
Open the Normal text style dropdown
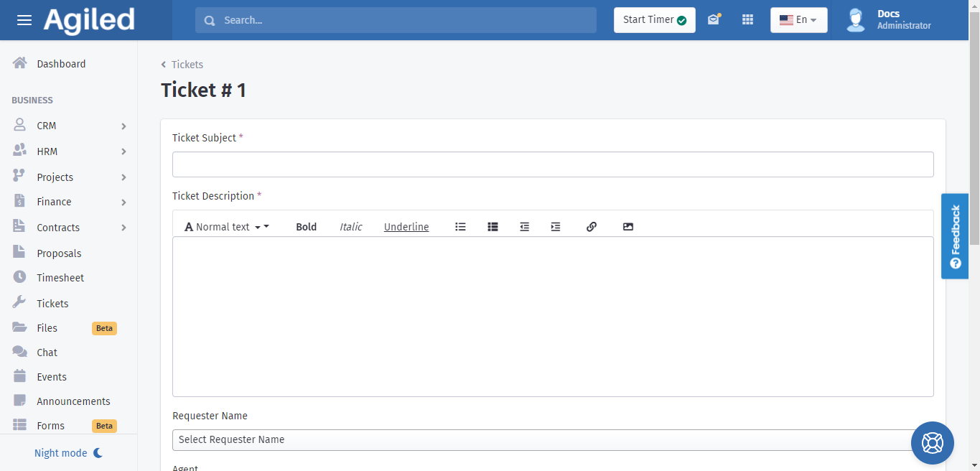coord(227,227)
